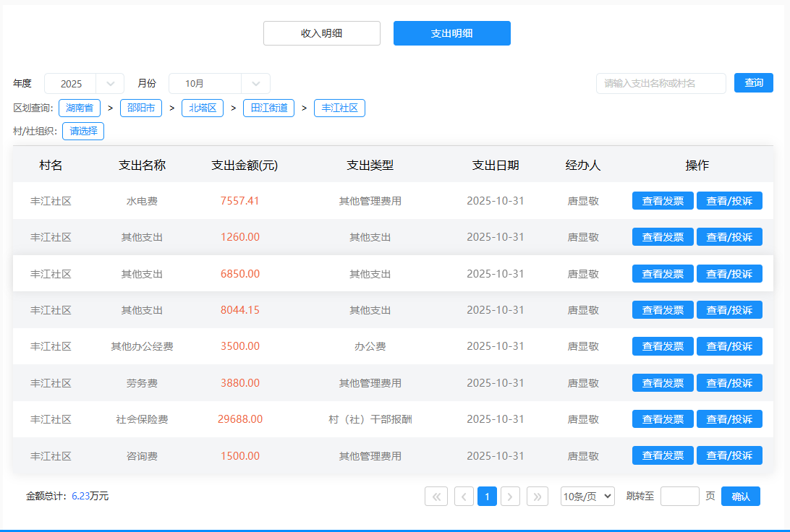Image resolution: width=790 pixels, height=532 pixels.
Task: Expand the 年度 2025 dropdown arrow
Action: [111, 84]
